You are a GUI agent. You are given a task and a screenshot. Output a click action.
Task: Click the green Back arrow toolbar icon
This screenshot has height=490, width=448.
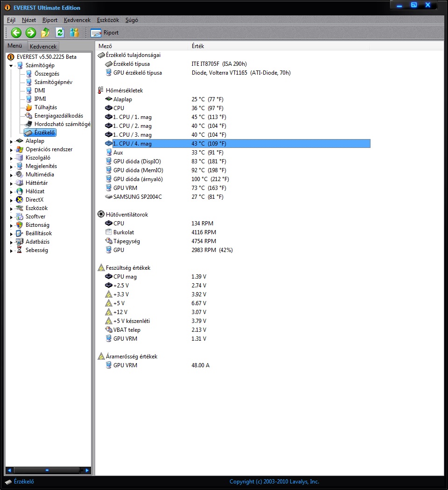click(16, 33)
